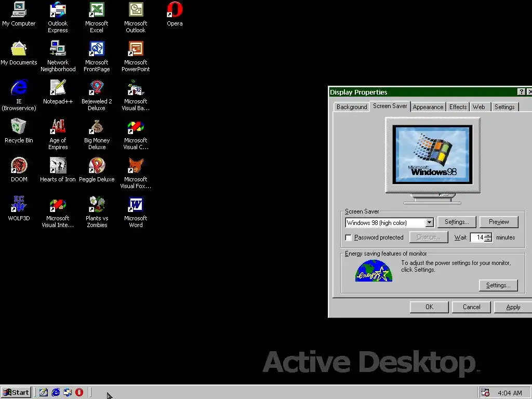Open the Screen Saver selection dropdown
Screen dimensions: 532x399
[x=429, y=222]
